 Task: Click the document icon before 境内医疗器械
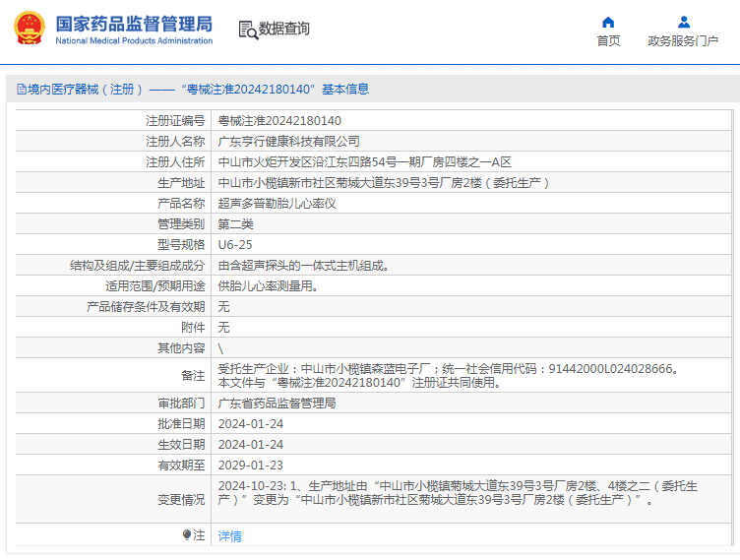[x=22, y=89]
